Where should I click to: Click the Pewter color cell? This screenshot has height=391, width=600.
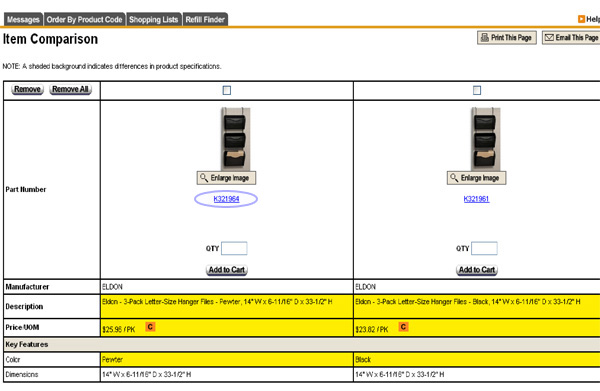click(227, 360)
